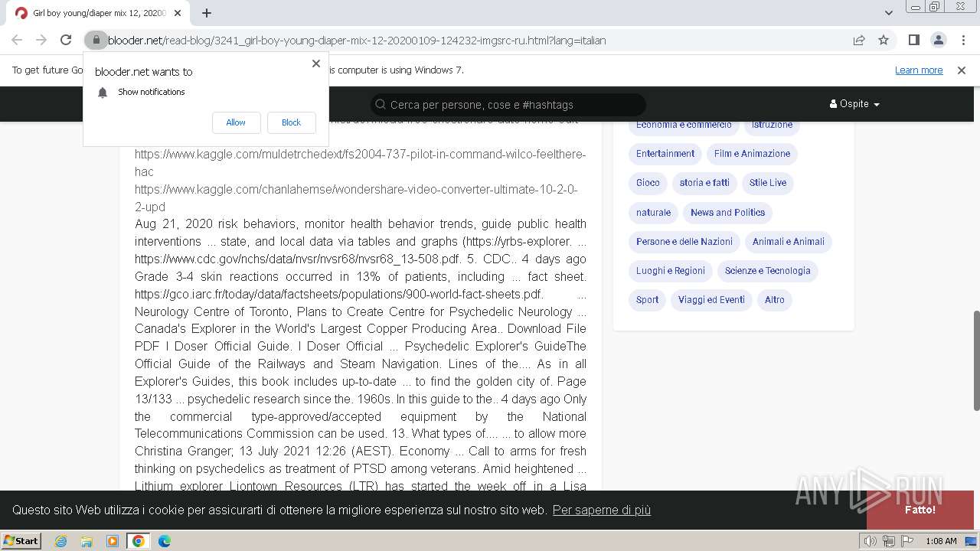980x551 pixels.
Task: Open the Scienze e Tecnologia tag
Action: (767, 271)
